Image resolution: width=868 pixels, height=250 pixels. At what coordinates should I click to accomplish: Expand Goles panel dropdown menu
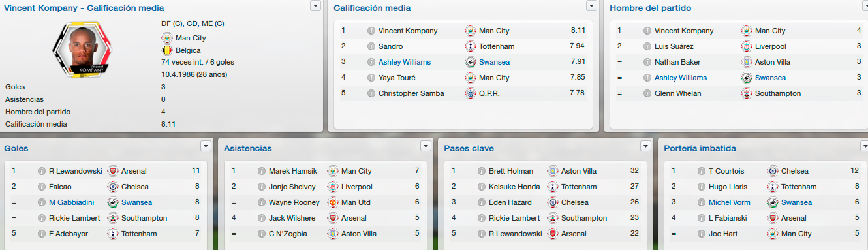click(x=206, y=146)
